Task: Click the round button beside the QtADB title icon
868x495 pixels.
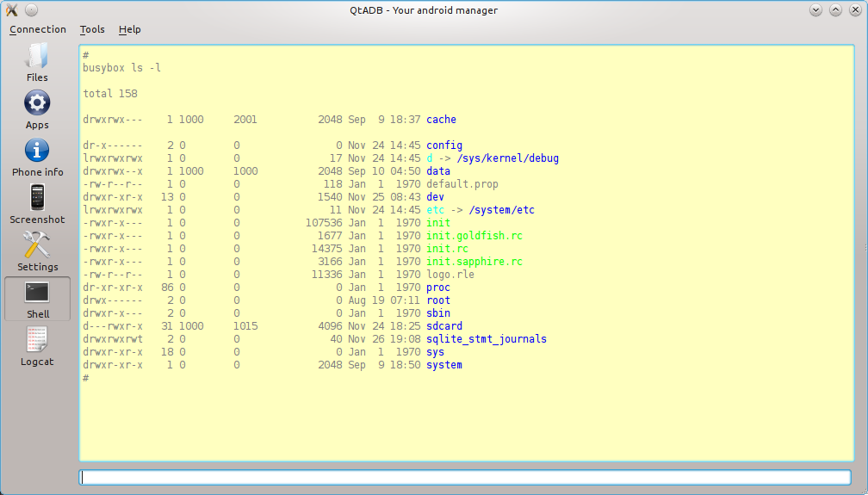Action: coord(32,10)
